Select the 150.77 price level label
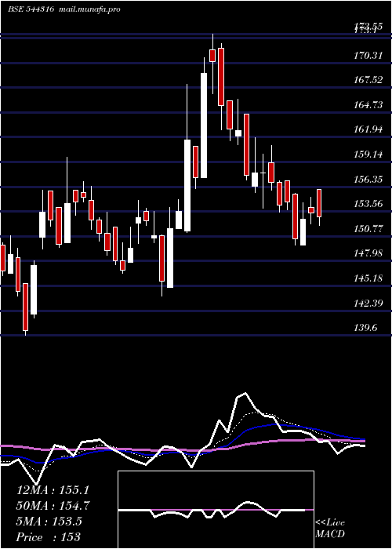Viewport: 392px width, 549px height. click(369, 229)
